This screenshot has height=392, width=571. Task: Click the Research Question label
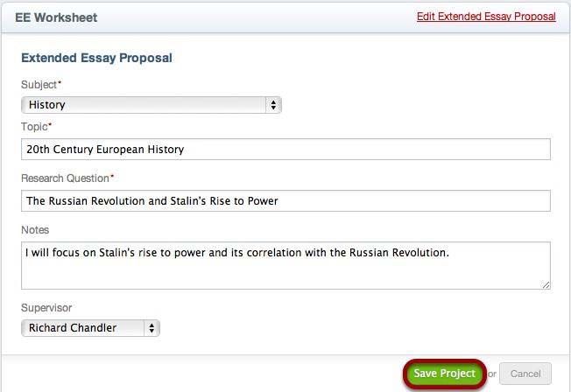coord(65,178)
